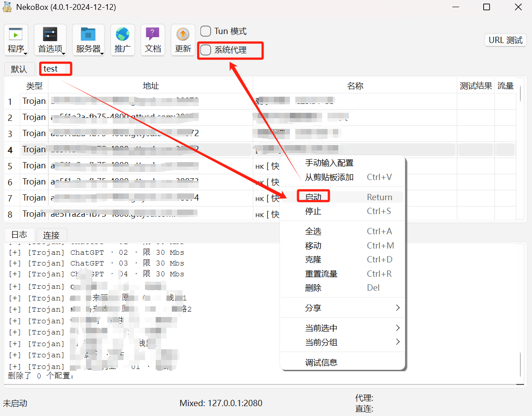Enable the Tun 模式 checkbox
The height and width of the screenshot is (416, 532).
click(x=206, y=31)
